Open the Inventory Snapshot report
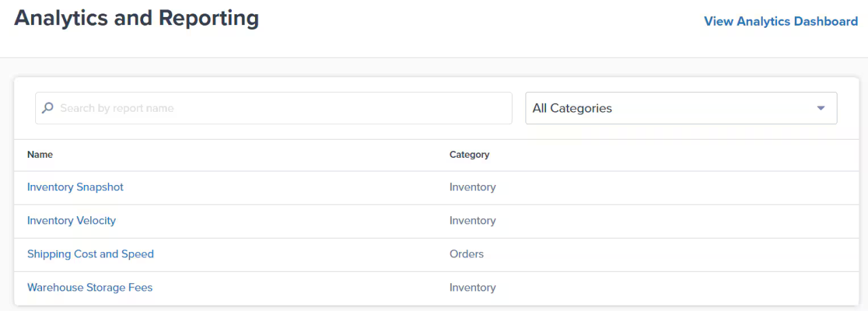 75,187
